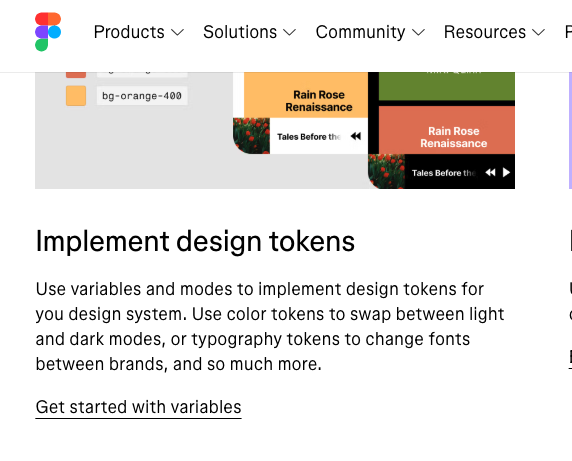Click the Implement design tokens heading

(x=195, y=241)
